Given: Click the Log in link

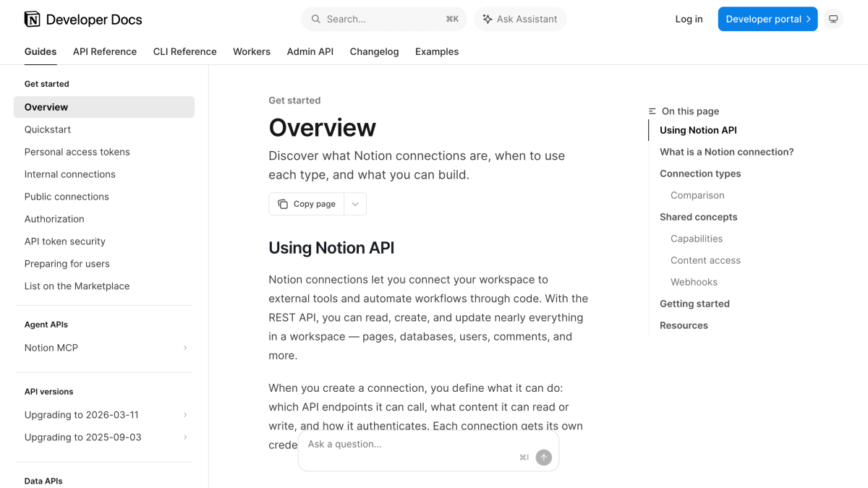Looking at the screenshot, I should click(x=689, y=20).
